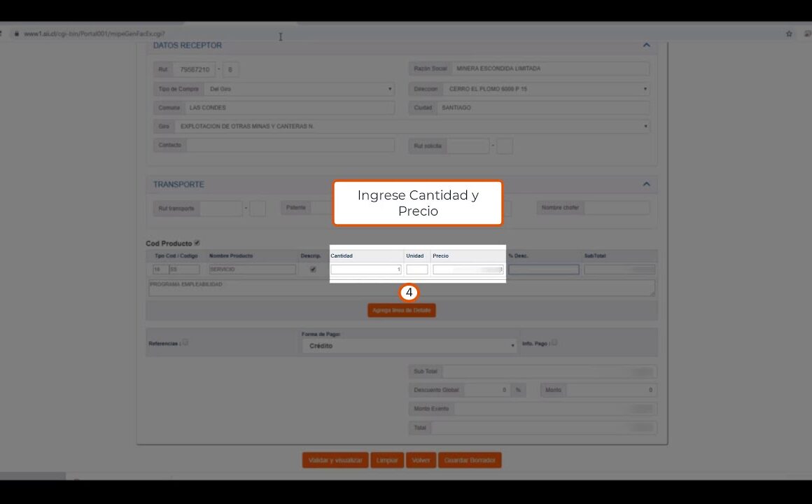The width and height of the screenshot is (812, 504).
Task: Focus the Unidad input field
Action: pyautogui.click(x=417, y=269)
